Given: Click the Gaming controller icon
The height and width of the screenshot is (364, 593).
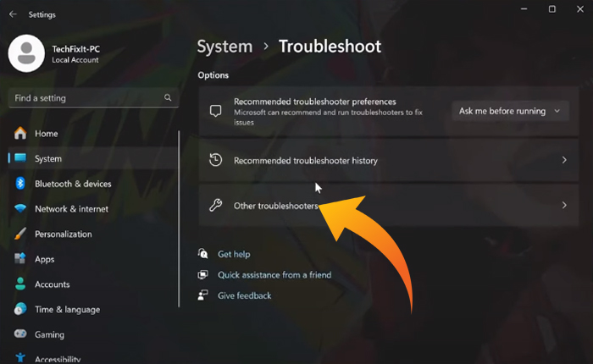Looking at the screenshot, I should coord(19,335).
